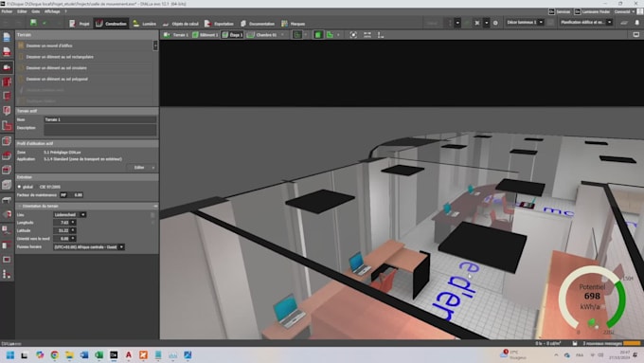Click the Description text field
Screen dimensions: 644x363
(x=100, y=130)
